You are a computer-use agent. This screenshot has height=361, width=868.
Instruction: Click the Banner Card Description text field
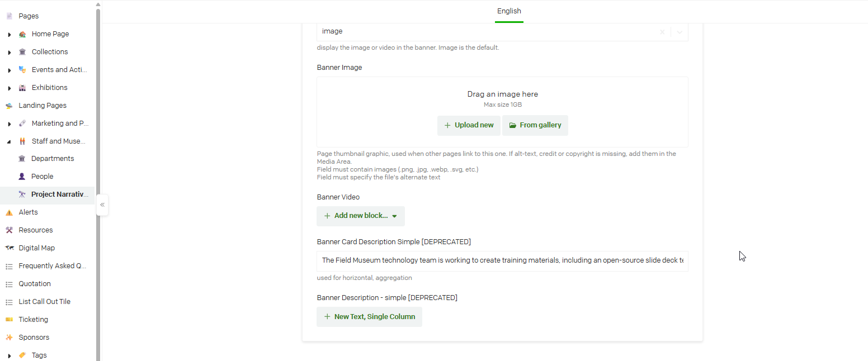[x=502, y=260]
